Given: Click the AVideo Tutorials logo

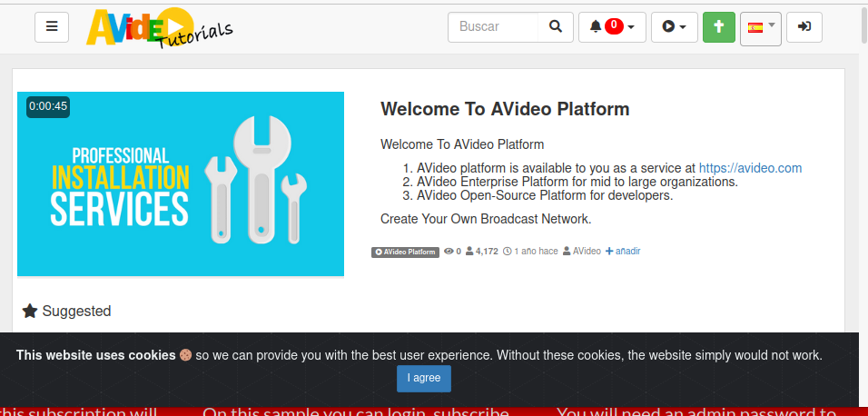Looking at the screenshot, I should pyautogui.click(x=160, y=27).
